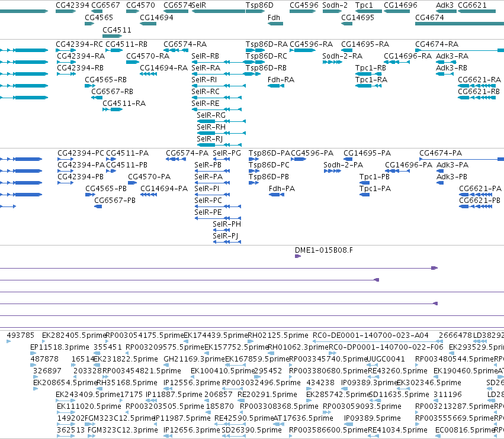Open the CG4674-RA transcript label
The height and width of the screenshot is (439, 504).
(x=437, y=44)
